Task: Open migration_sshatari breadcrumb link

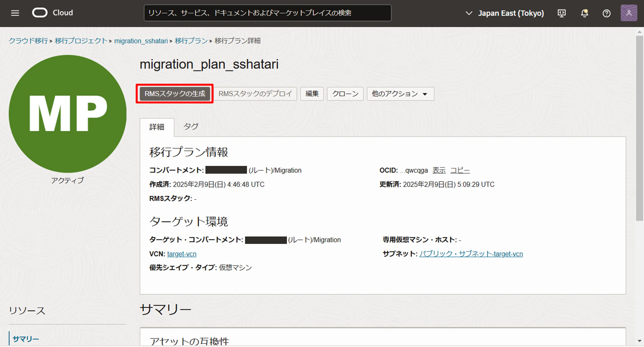Action: click(141, 41)
